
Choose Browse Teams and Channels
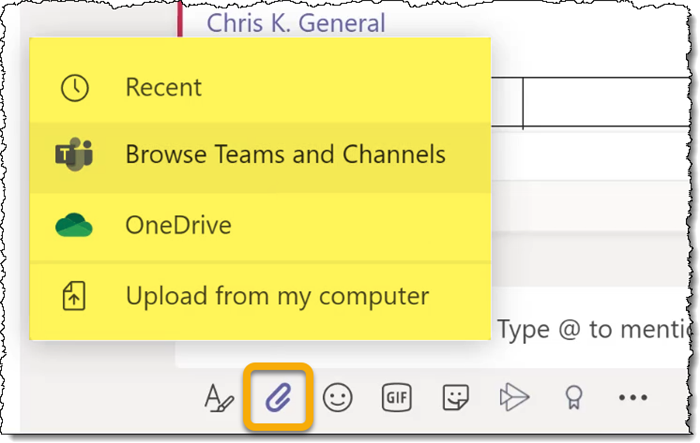[x=285, y=155]
